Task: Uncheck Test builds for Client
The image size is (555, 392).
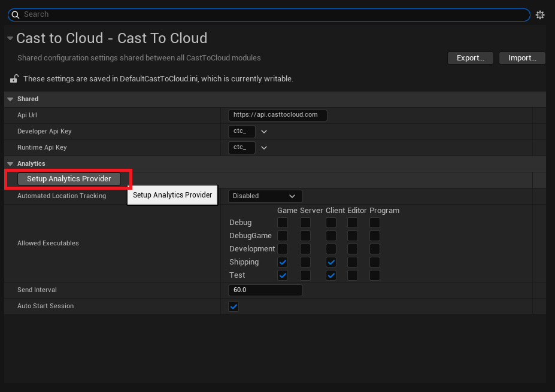Action: (331, 275)
